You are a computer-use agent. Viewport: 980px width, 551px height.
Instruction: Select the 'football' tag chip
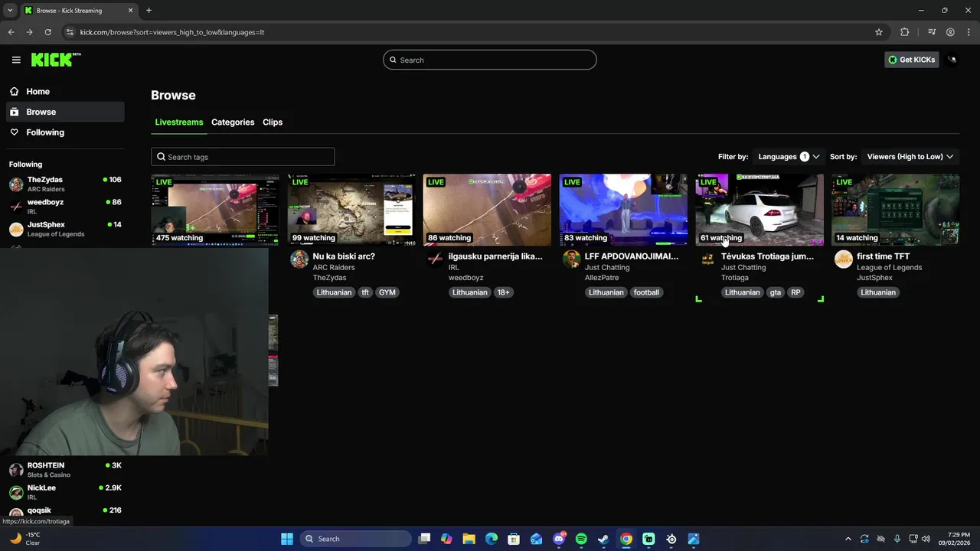point(646,292)
